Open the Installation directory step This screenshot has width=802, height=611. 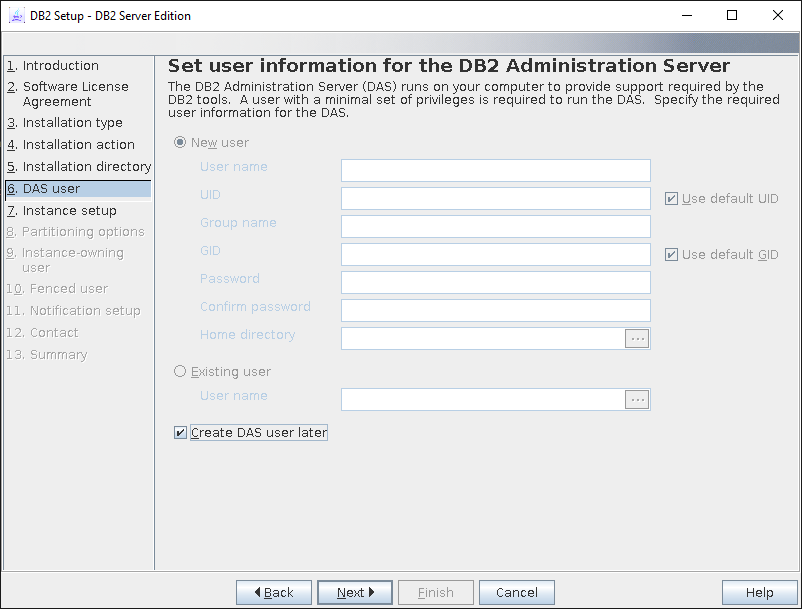(86, 167)
